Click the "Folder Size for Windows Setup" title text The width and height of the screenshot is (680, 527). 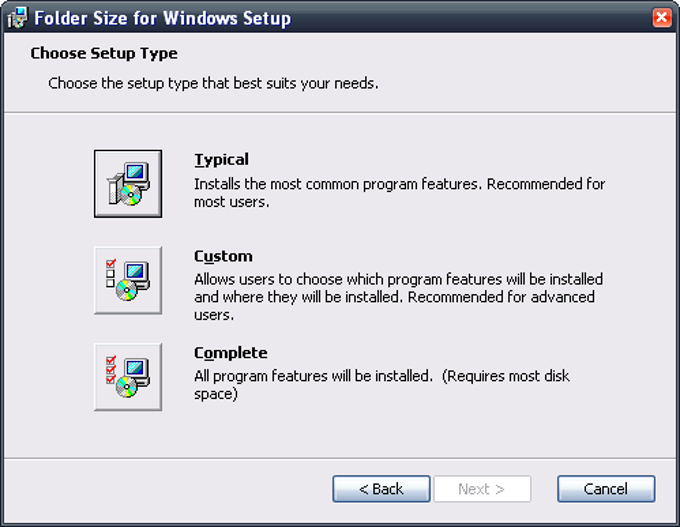point(163,18)
